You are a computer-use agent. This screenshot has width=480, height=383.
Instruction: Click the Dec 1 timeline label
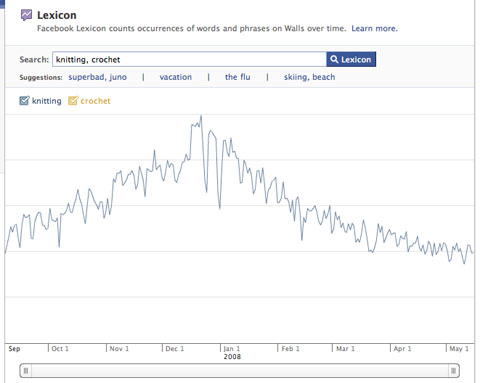point(175,349)
